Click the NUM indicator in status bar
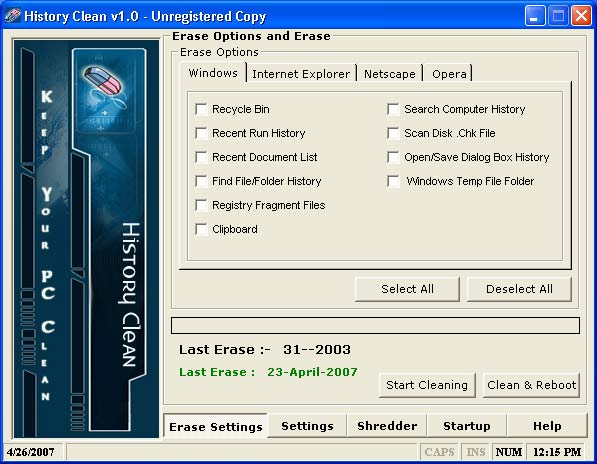Screen dimensions: 597x464 509,452
